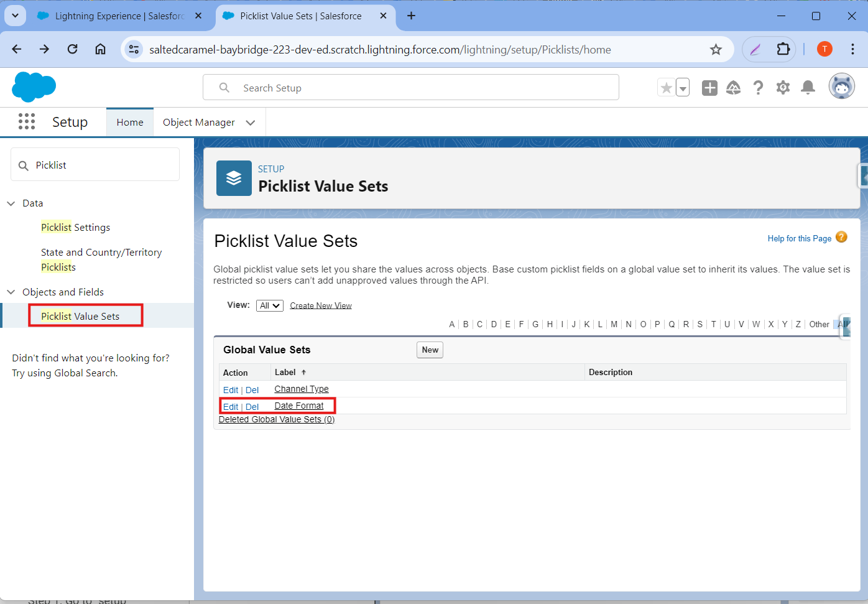Filter list by letter Z

click(798, 324)
